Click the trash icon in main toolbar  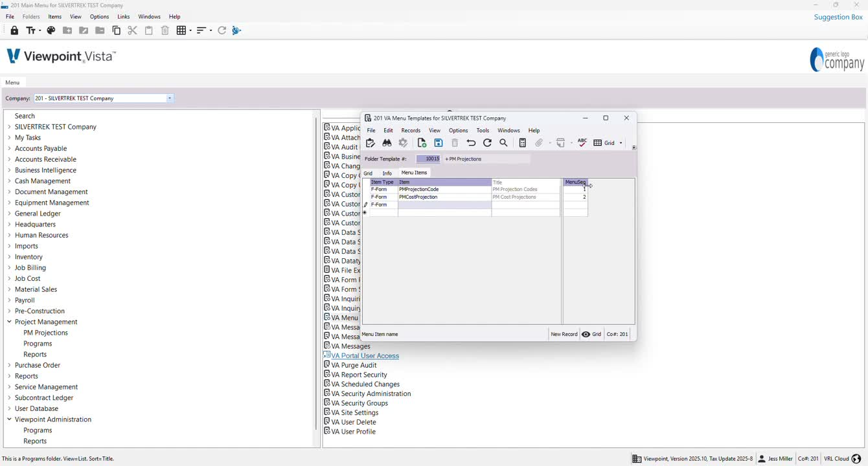point(165,30)
